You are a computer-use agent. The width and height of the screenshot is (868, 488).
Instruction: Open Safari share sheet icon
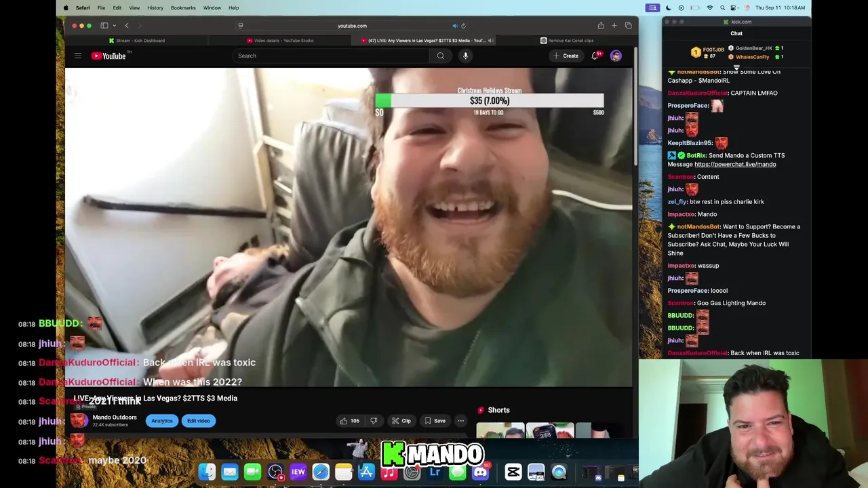point(601,26)
